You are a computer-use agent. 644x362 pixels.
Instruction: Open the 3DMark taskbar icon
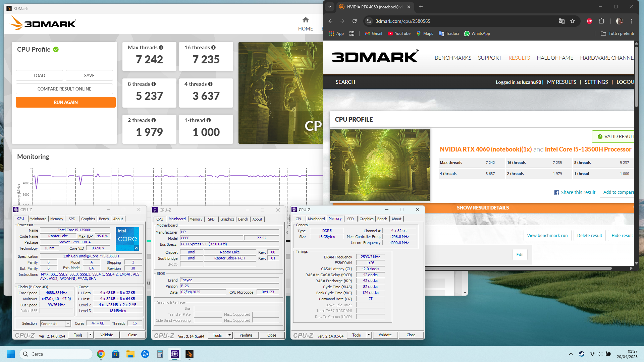click(x=190, y=354)
